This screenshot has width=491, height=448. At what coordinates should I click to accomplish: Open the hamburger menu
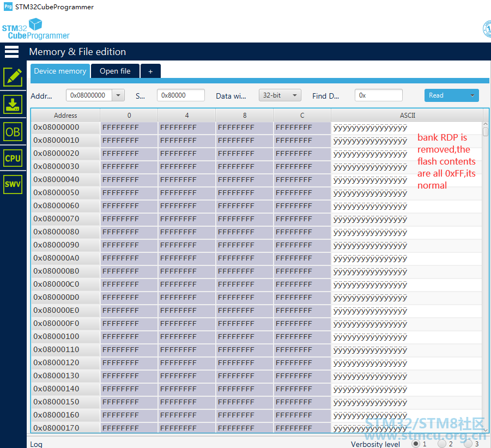[11, 52]
